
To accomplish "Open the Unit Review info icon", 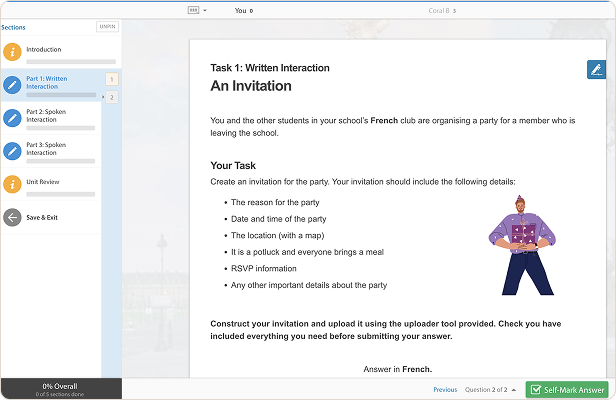I will click(x=12, y=184).
